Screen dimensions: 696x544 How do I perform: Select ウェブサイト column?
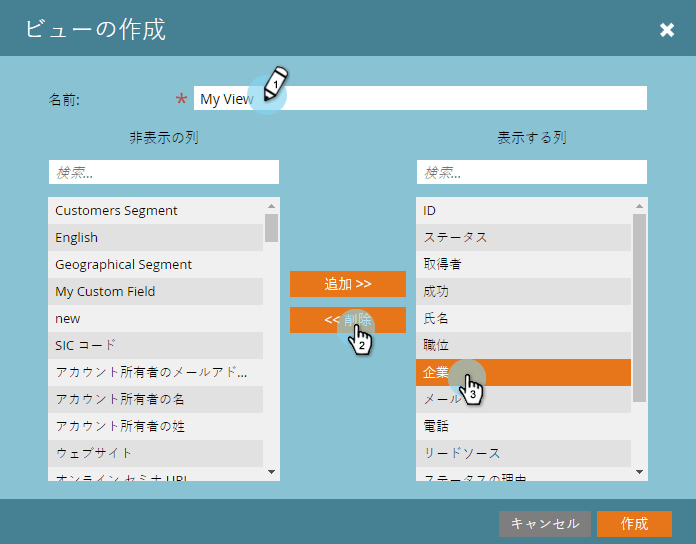(156, 453)
